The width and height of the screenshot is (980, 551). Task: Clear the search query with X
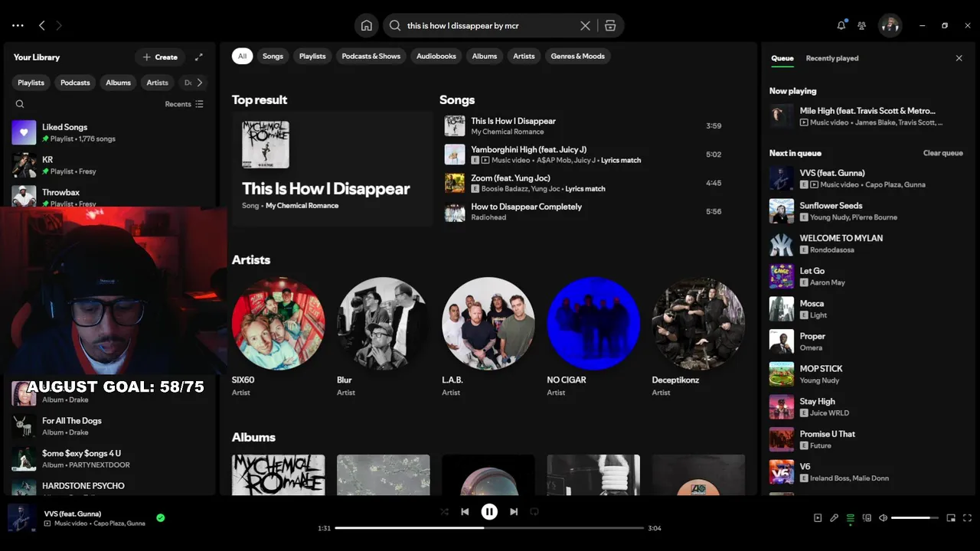(x=585, y=25)
